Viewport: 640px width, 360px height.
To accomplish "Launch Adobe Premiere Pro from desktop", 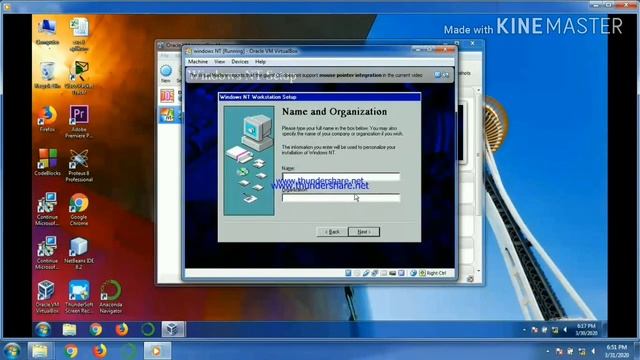I will coord(79,122).
